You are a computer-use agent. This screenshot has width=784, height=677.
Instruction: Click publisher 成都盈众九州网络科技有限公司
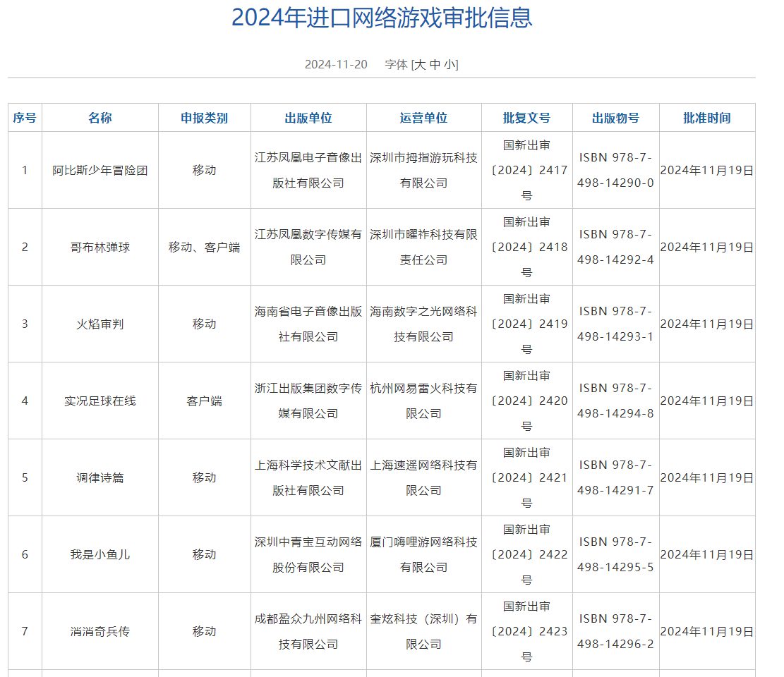(308, 631)
